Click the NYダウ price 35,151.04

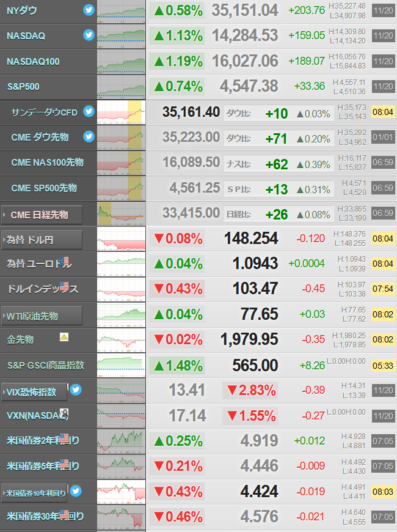click(245, 10)
